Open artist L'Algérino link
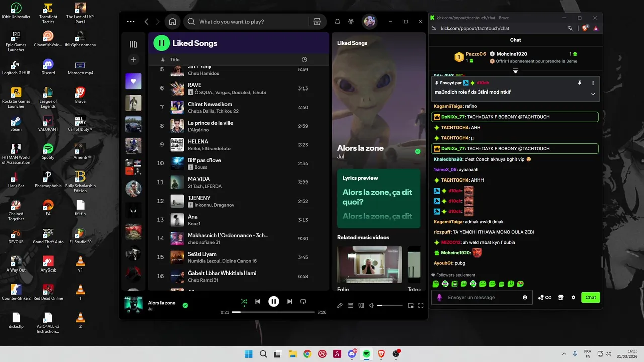 pos(198,130)
